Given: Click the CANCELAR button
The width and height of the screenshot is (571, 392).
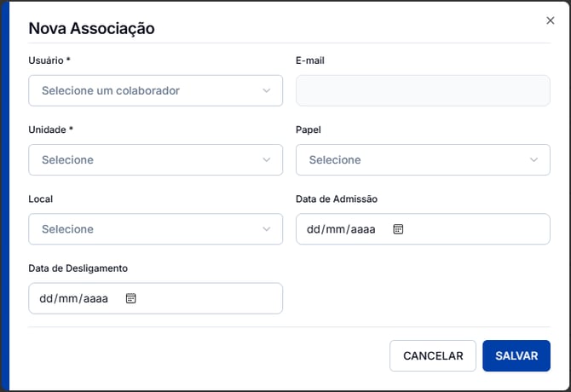Looking at the screenshot, I should point(433,355).
